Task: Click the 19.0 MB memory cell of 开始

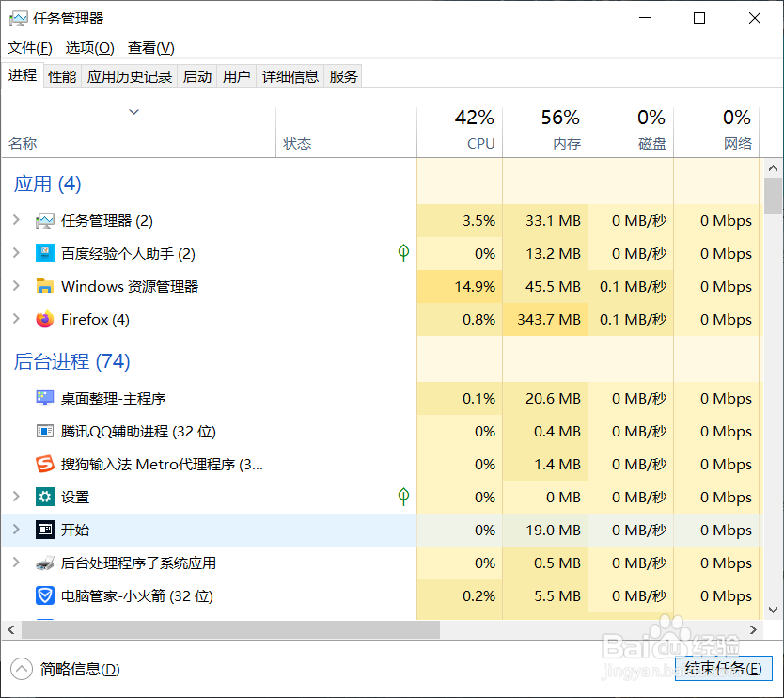Action: pos(545,530)
